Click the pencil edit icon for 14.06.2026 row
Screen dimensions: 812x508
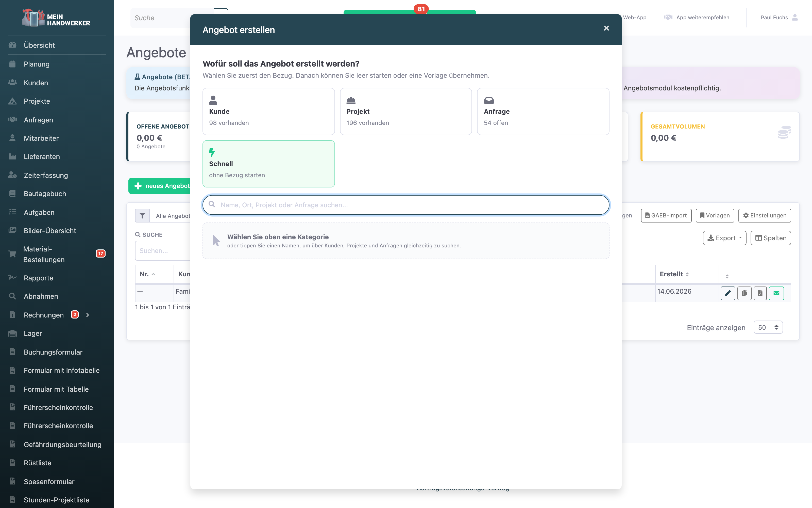(728, 293)
